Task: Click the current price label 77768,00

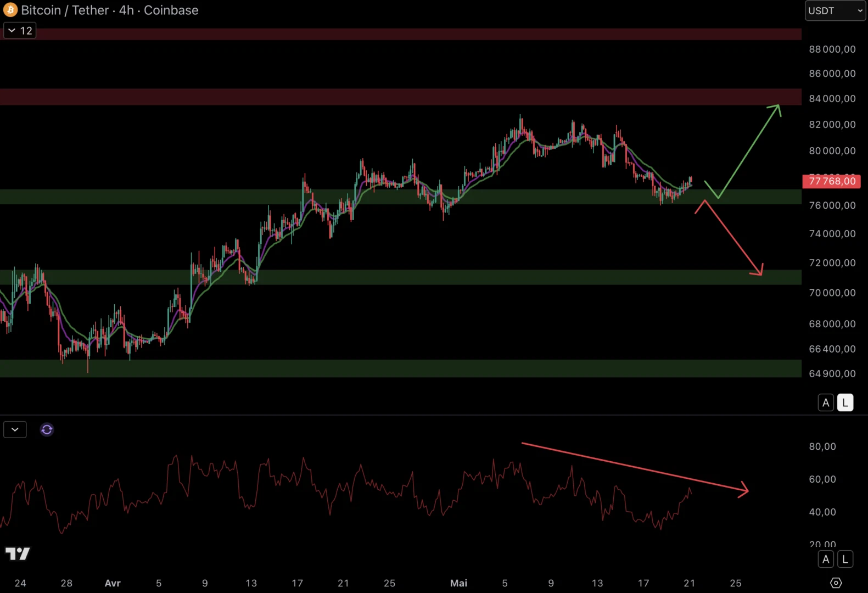Action: tap(832, 181)
